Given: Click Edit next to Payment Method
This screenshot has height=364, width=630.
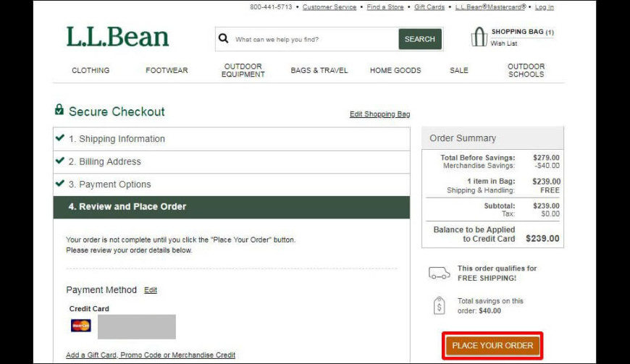Looking at the screenshot, I should [151, 289].
